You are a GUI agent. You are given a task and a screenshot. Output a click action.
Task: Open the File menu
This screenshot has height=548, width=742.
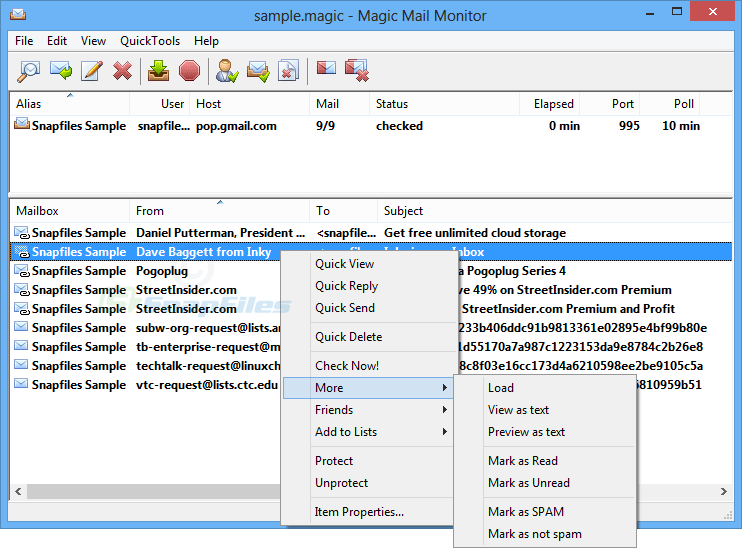(24, 41)
